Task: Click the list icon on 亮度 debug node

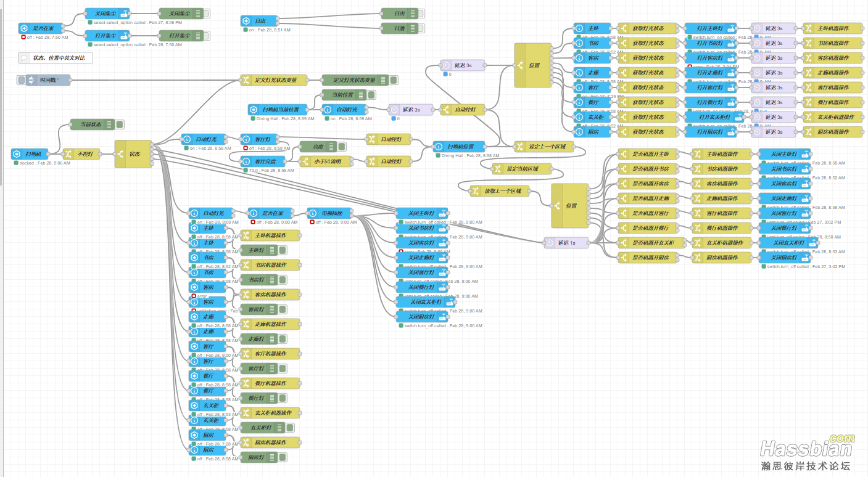Action: [x=331, y=147]
